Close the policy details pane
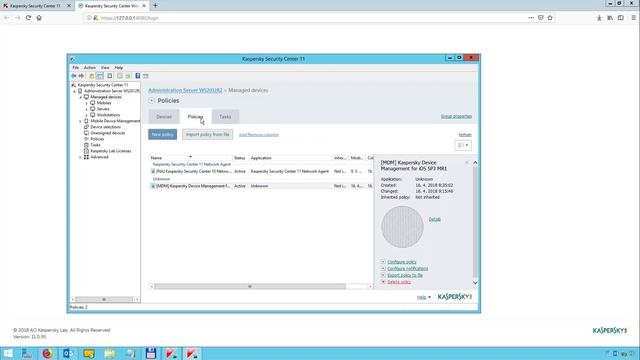 [x=467, y=163]
